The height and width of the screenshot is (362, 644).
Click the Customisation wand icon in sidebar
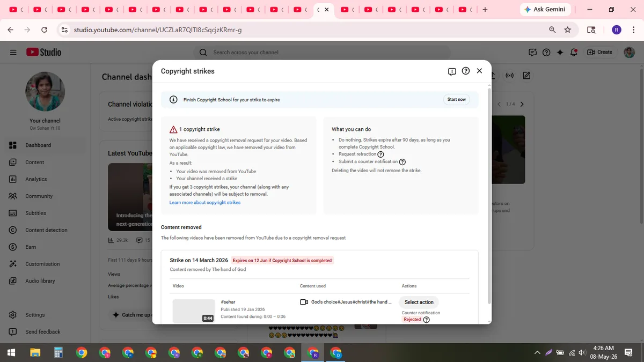[x=13, y=264]
